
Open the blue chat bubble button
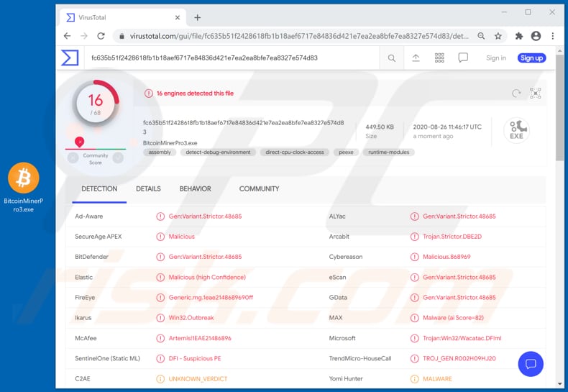click(531, 364)
